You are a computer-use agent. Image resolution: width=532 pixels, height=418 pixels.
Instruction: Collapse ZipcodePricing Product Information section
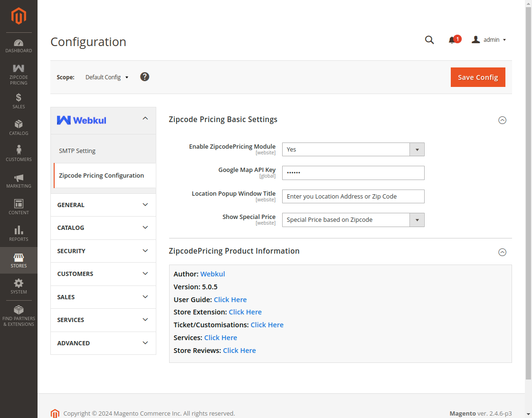[502, 252]
